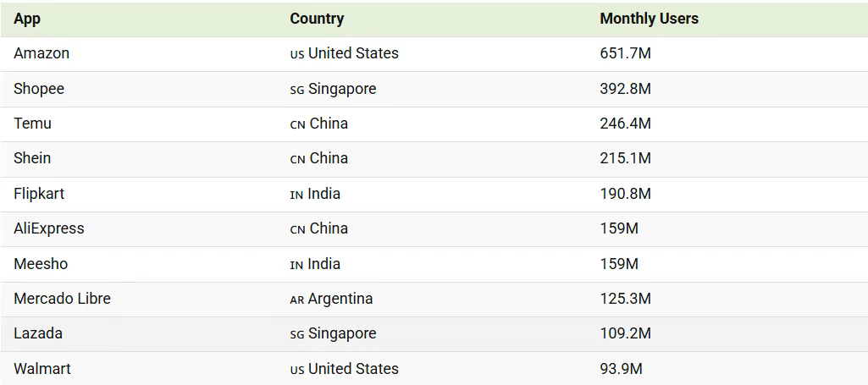Screen dimensions: 868x385
Task: Select the Meesho app cell
Action: (x=41, y=264)
